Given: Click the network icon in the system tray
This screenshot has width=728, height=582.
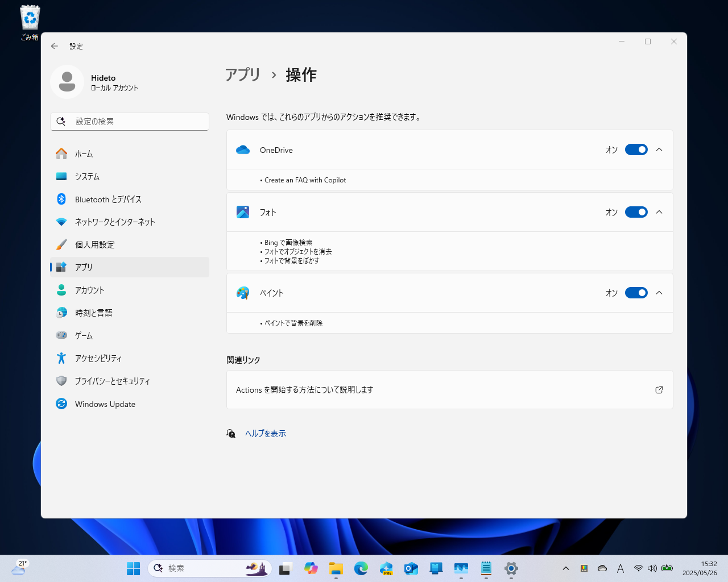Looking at the screenshot, I should tap(639, 568).
